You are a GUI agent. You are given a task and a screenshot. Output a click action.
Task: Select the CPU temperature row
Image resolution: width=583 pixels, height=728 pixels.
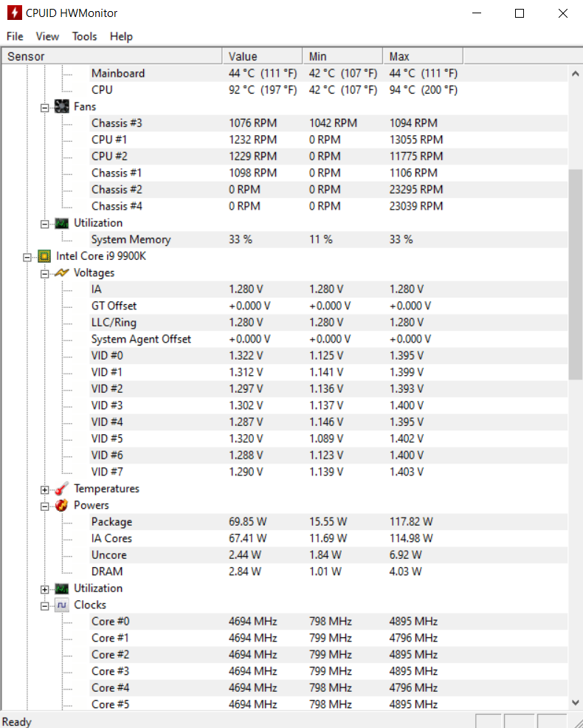[x=328, y=90]
